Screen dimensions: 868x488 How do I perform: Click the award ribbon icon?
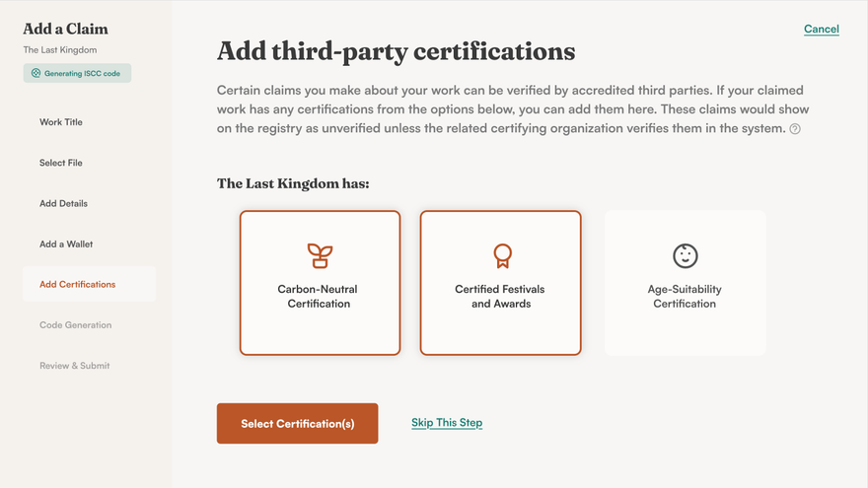pyautogui.click(x=501, y=255)
